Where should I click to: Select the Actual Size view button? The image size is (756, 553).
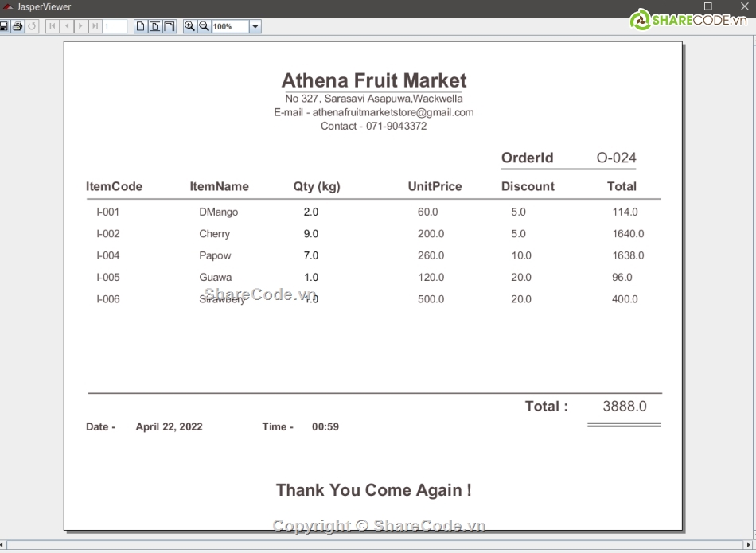tap(141, 26)
